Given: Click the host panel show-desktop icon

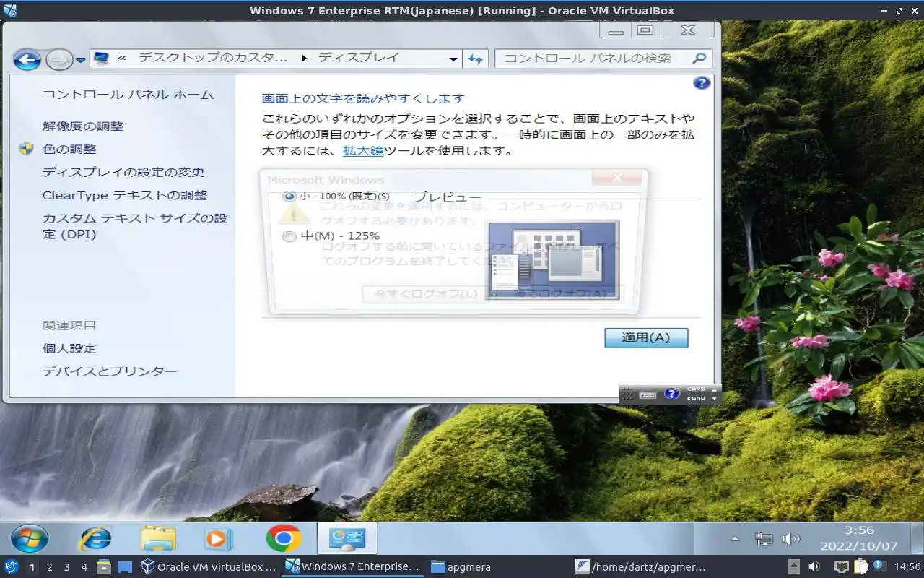Looking at the screenshot, I should pos(124,567).
